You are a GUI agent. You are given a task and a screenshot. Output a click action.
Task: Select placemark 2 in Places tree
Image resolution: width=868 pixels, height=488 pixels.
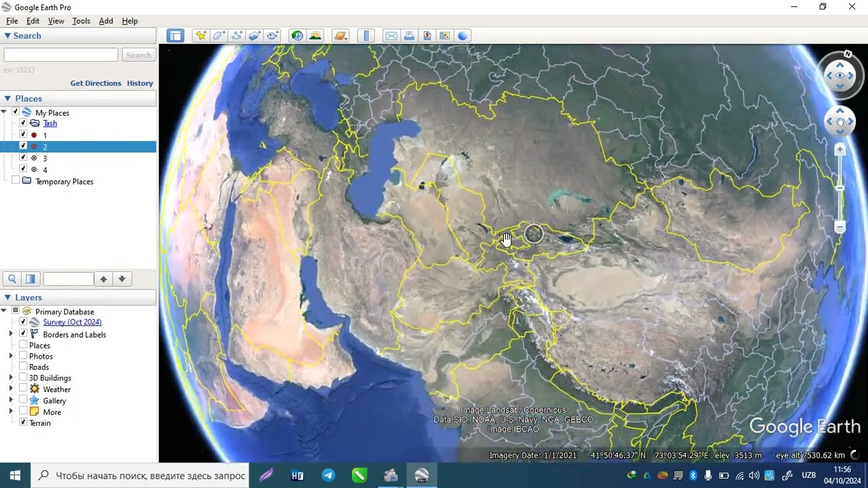pos(78,146)
